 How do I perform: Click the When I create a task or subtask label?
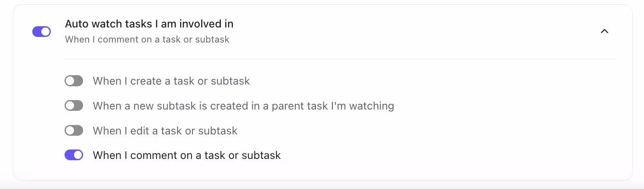pyautogui.click(x=171, y=81)
